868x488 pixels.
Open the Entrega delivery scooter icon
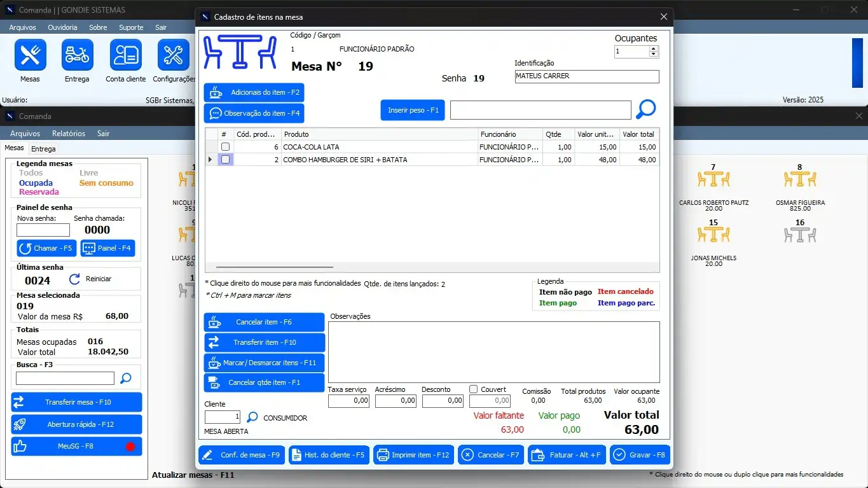77,55
